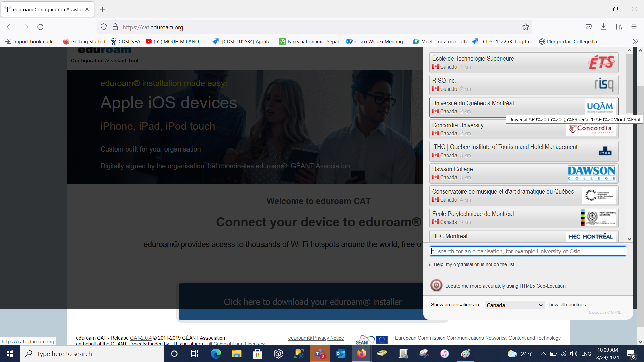644x362 pixels.
Task: Close the eduroam Configuration Assistant tab
Action: [x=87, y=9]
